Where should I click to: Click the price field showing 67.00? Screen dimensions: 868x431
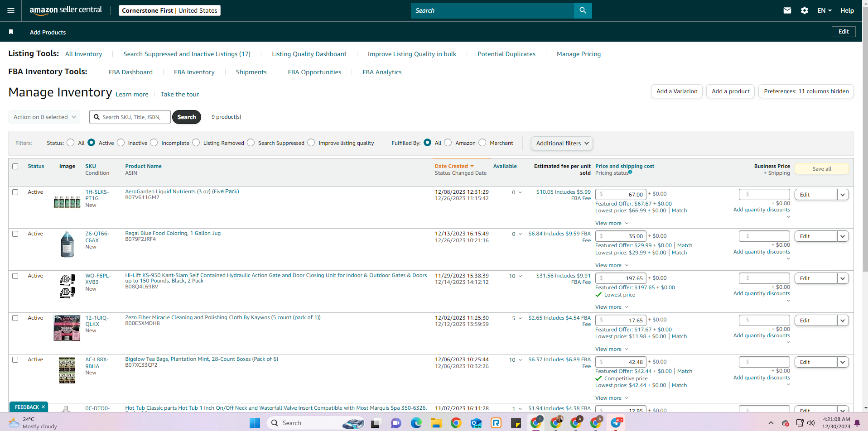pos(621,194)
